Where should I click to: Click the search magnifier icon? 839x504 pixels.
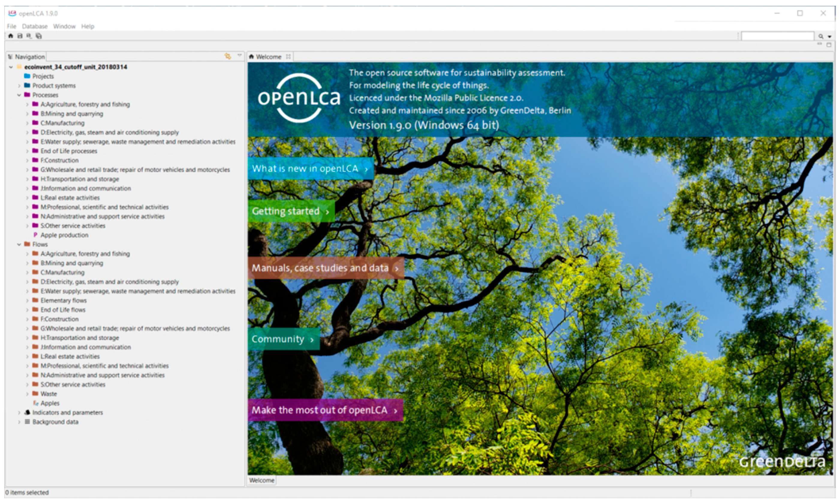tap(821, 36)
